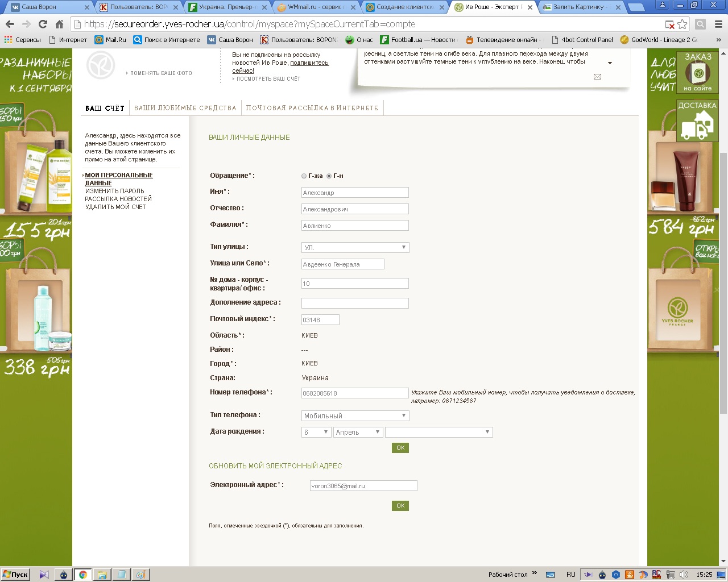Click the Фамилия input field
Viewport: 728px width, 582px height.
pos(355,226)
